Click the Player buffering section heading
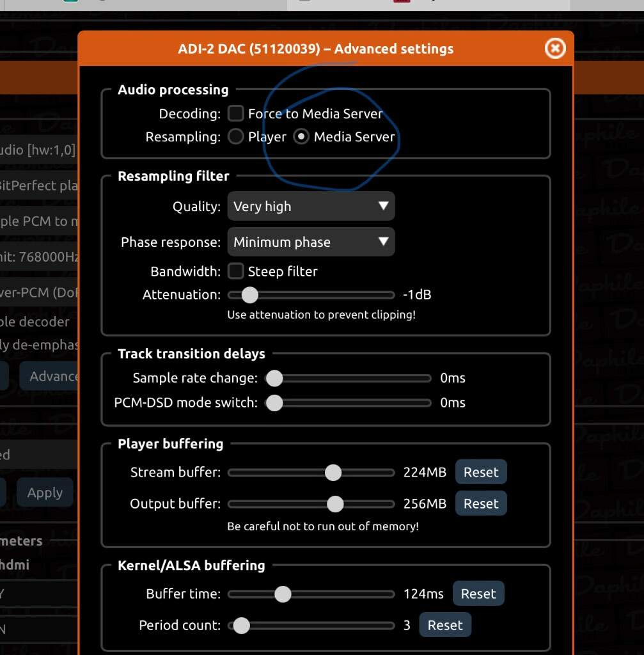 [x=170, y=444]
